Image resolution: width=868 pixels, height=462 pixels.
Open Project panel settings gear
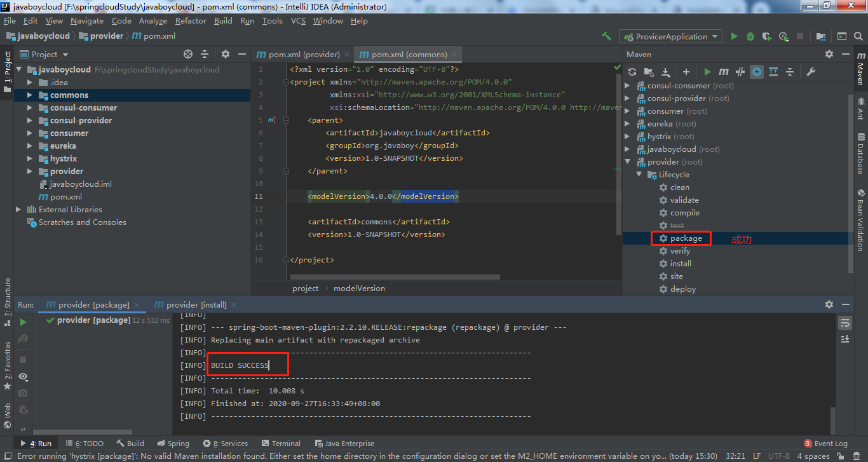[x=226, y=54]
